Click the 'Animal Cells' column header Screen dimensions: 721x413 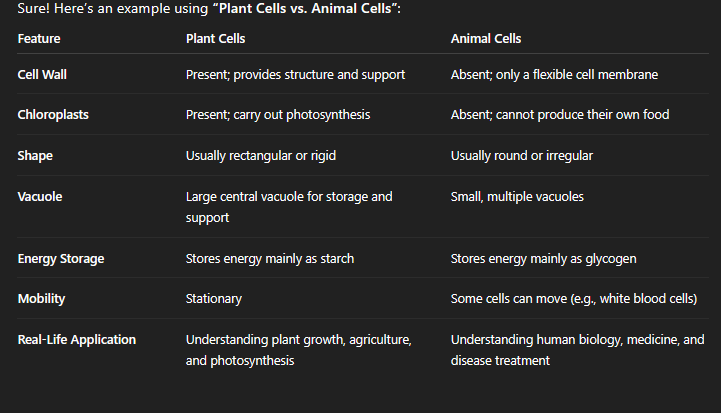(x=486, y=39)
